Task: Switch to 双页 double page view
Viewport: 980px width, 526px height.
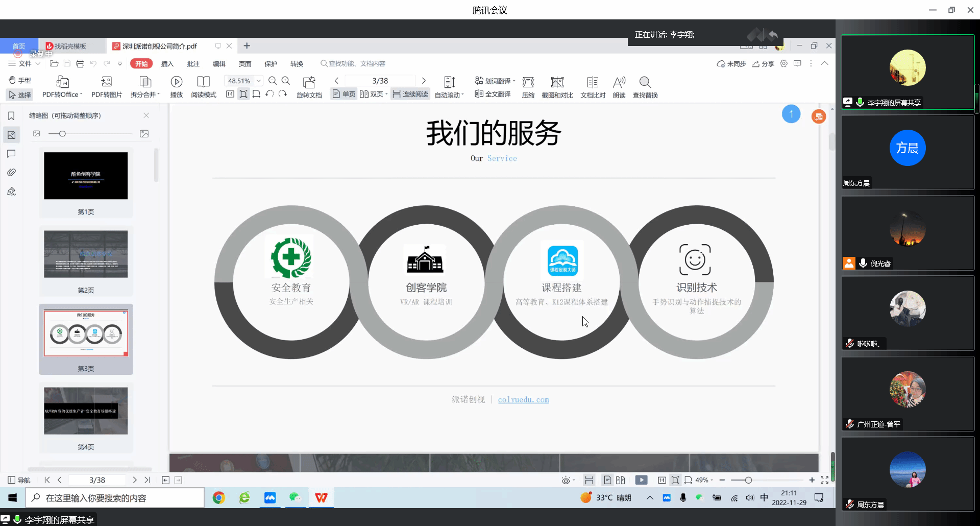Action: point(372,94)
